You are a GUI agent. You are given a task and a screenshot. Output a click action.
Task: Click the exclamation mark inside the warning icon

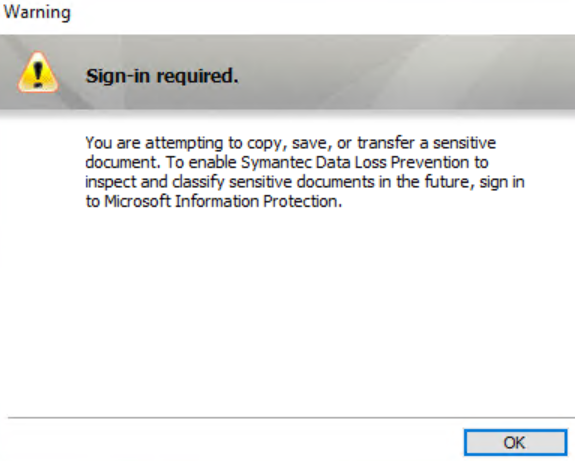click(38, 73)
